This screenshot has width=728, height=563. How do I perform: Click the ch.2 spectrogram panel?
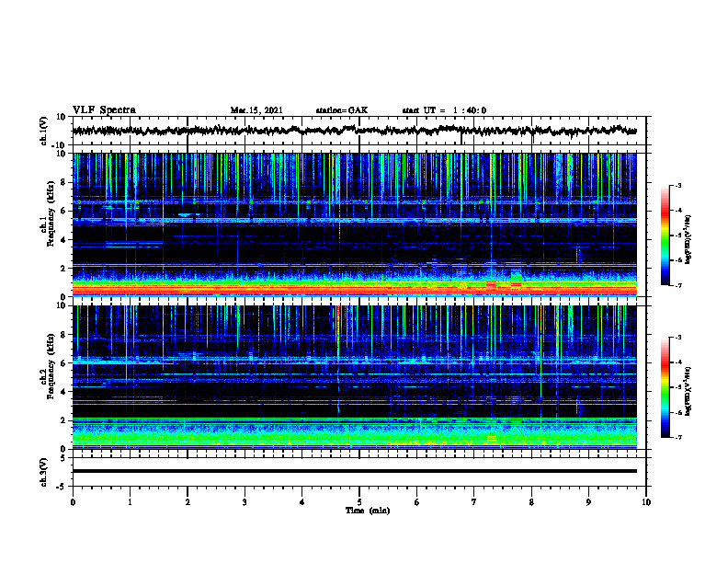click(354, 377)
